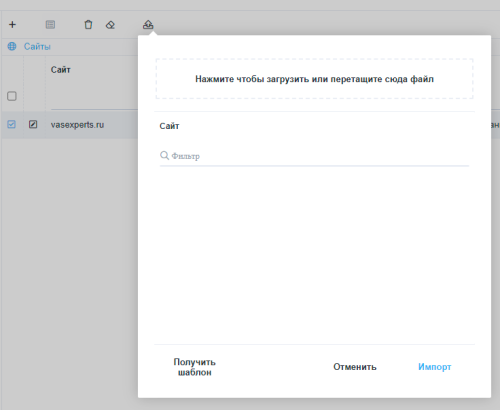
Task: Click Получить шаблон button
Action: pos(195,367)
